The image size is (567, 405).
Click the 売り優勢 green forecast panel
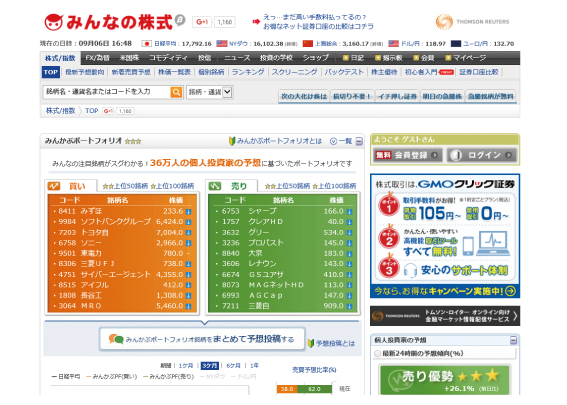[x=445, y=380]
